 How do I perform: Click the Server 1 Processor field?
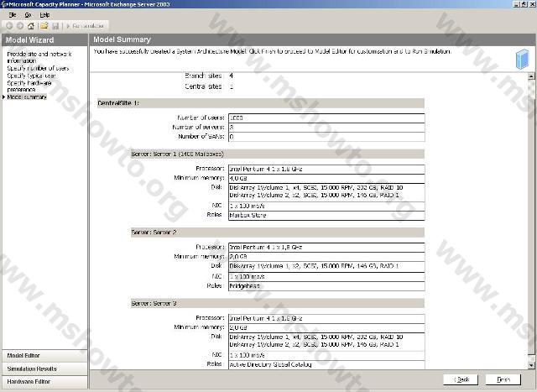[x=326, y=169]
